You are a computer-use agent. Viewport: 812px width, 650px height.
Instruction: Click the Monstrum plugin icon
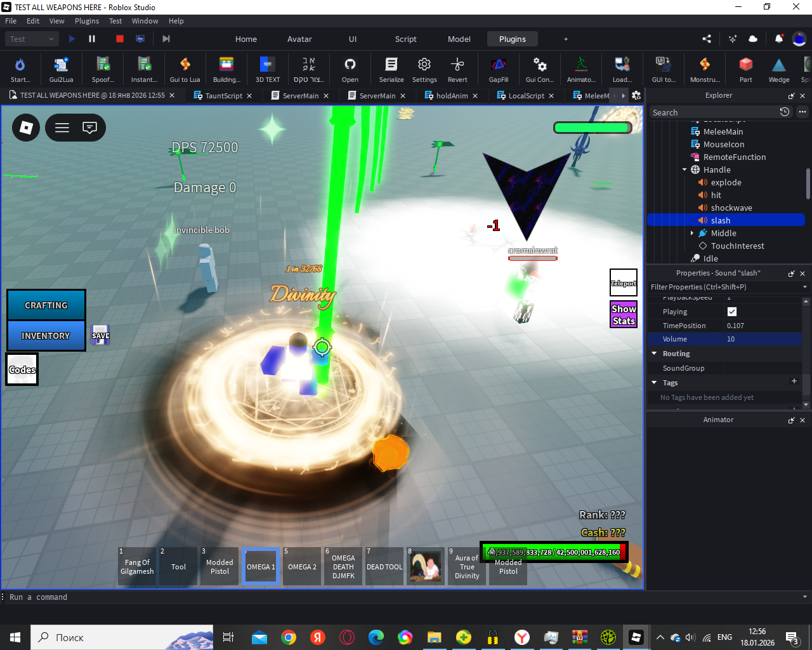tap(705, 69)
